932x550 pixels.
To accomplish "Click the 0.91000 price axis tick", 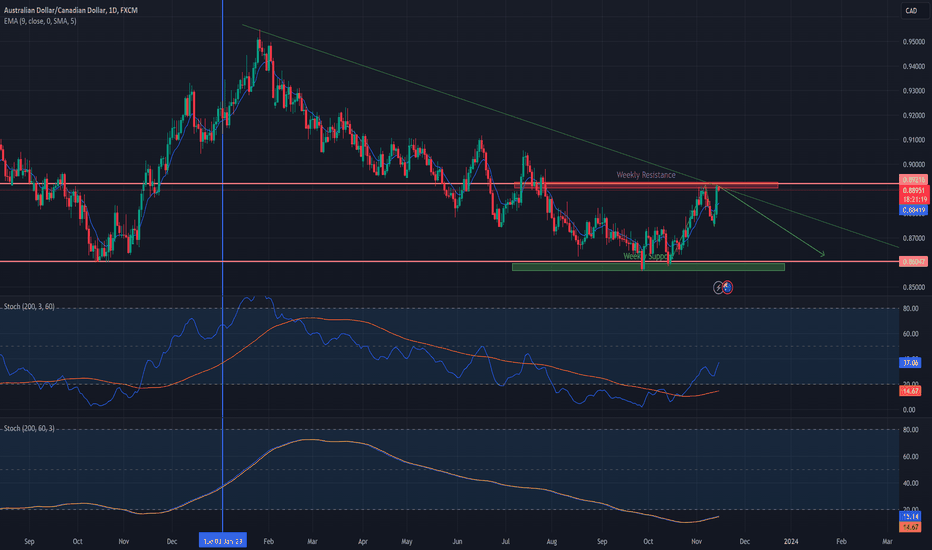I will pyautogui.click(x=914, y=140).
